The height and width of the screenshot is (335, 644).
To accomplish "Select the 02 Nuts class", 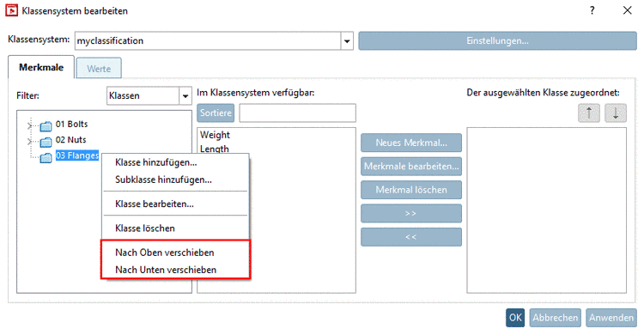I will (x=70, y=140).
